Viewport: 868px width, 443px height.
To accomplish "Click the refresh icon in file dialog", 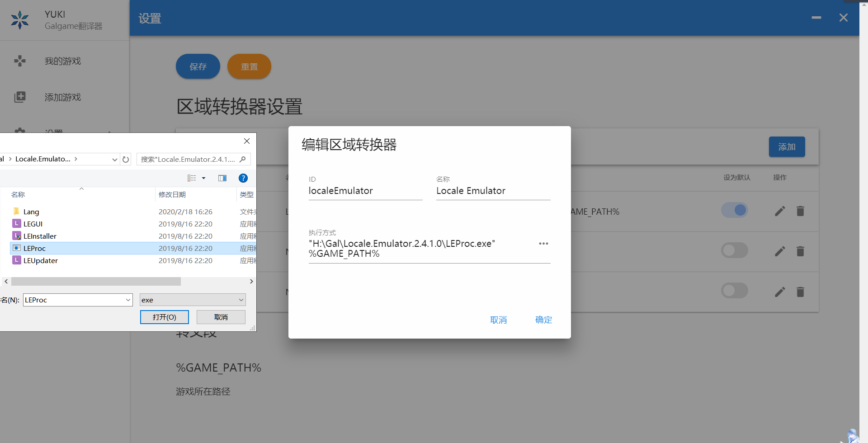I will (x=126, y=159).
